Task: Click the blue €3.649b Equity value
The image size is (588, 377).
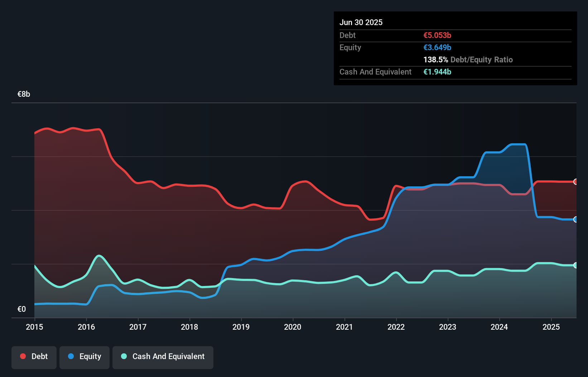Action: click(437, 47)
